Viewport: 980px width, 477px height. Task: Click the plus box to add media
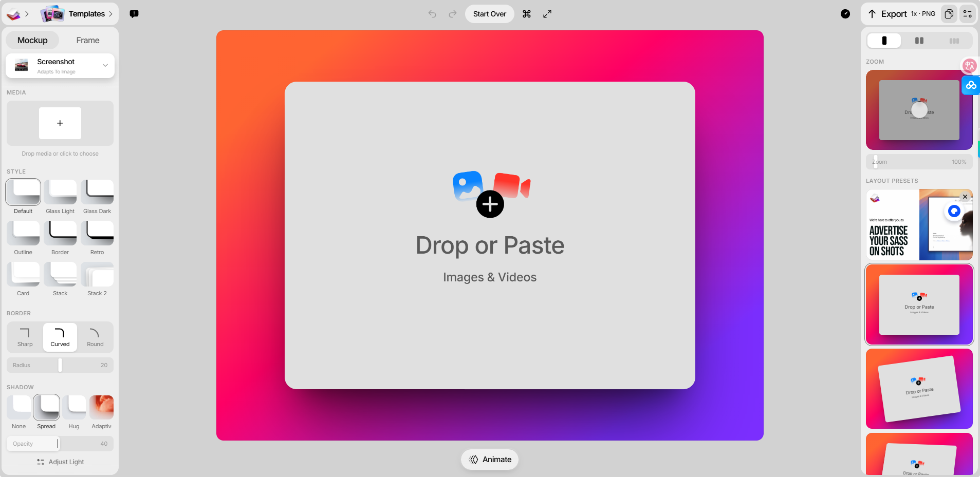click(x=60, y=123)
